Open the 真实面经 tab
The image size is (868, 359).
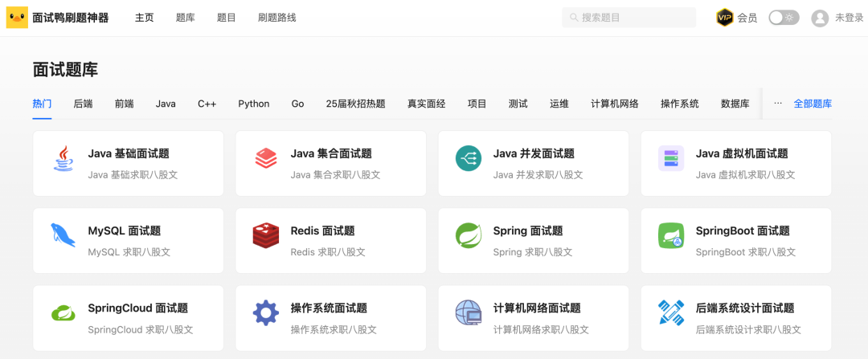426,104
